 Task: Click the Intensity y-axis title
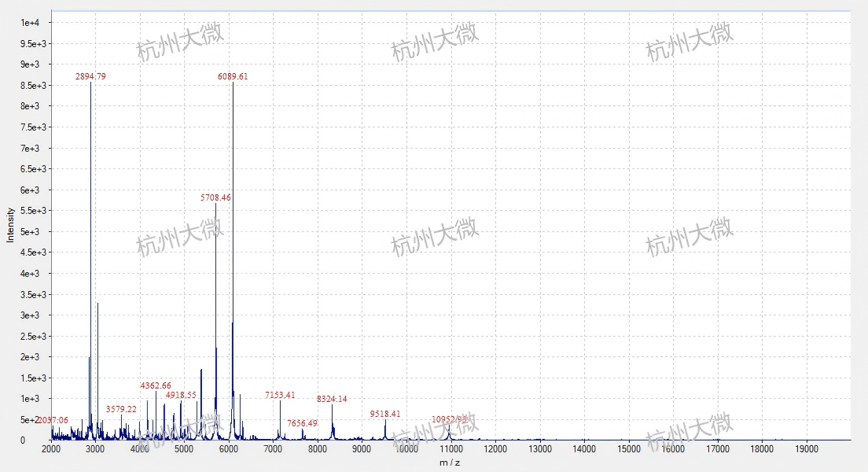[x=10, y=225]
